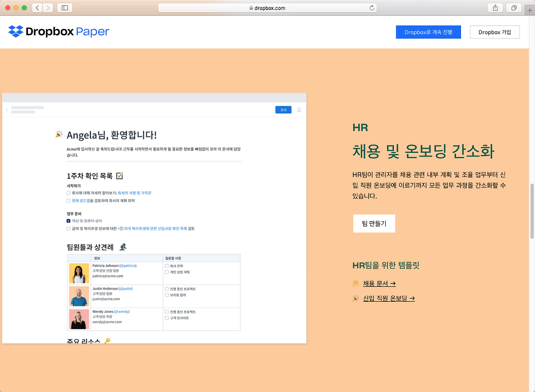The width and height of the screenshot is (535, 392).
Task: Follow the 회사의 사명 및 가치관 link
Action: point(134,193)
